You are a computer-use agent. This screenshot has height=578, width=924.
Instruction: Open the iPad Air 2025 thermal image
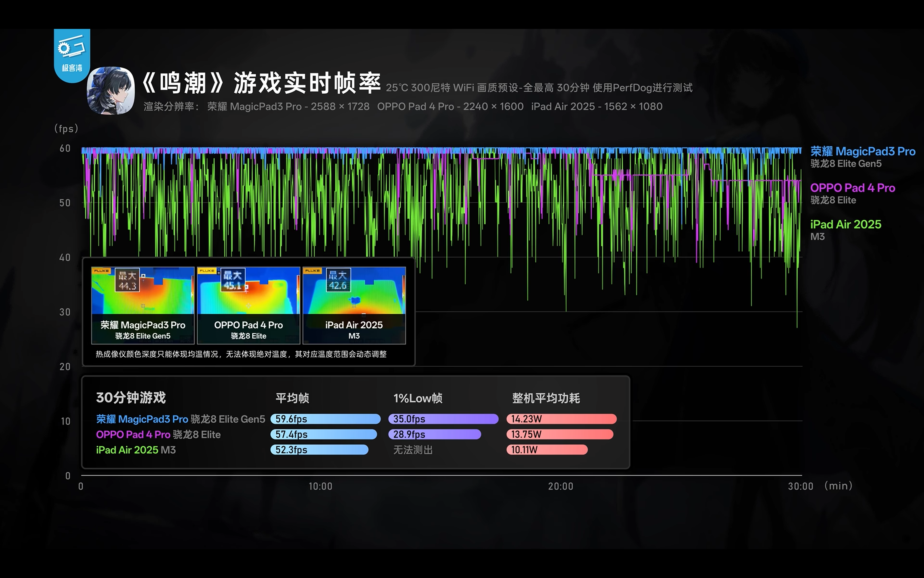[354, 305]
